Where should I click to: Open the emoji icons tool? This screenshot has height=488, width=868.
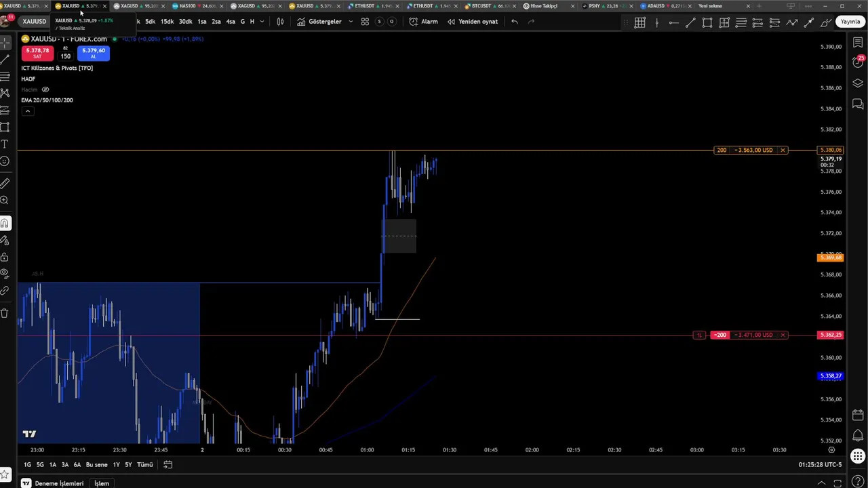pyautogui.click(x=5, y=161)
